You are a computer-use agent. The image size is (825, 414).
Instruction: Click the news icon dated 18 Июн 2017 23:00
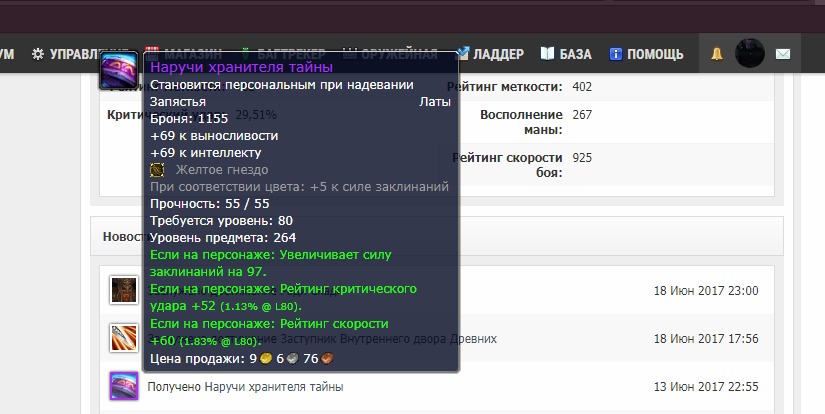[124, 290]
